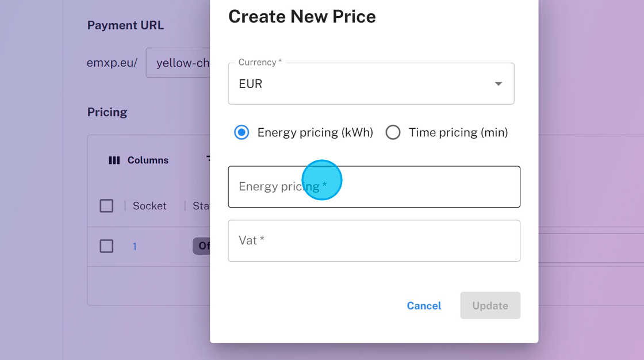The height and width of the screenshot is (360, 644).
Task: Check the checkbox for socket 1 row
Action: tap(106, 246)
